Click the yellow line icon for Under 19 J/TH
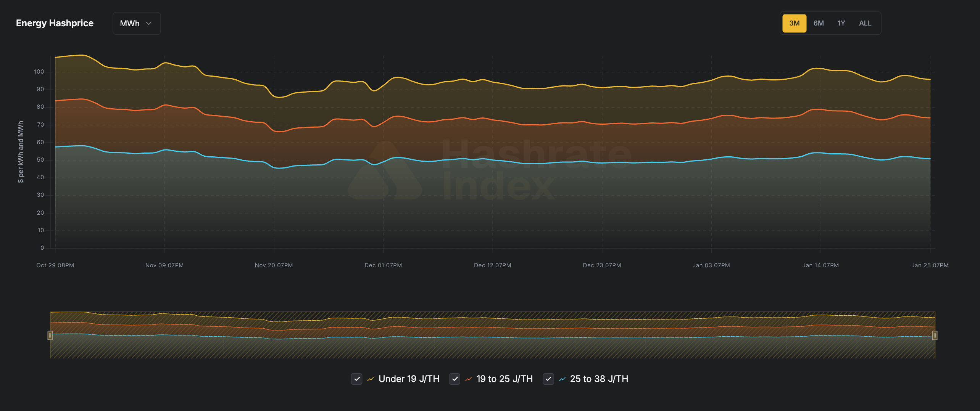 [x=370, y=379]
